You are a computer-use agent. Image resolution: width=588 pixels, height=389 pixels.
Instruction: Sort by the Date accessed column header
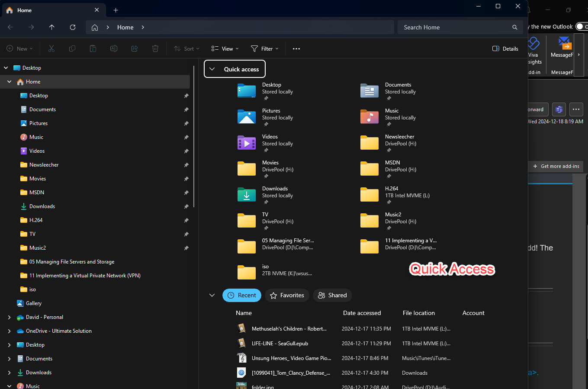pyautogui.click(x=362, y=313)
